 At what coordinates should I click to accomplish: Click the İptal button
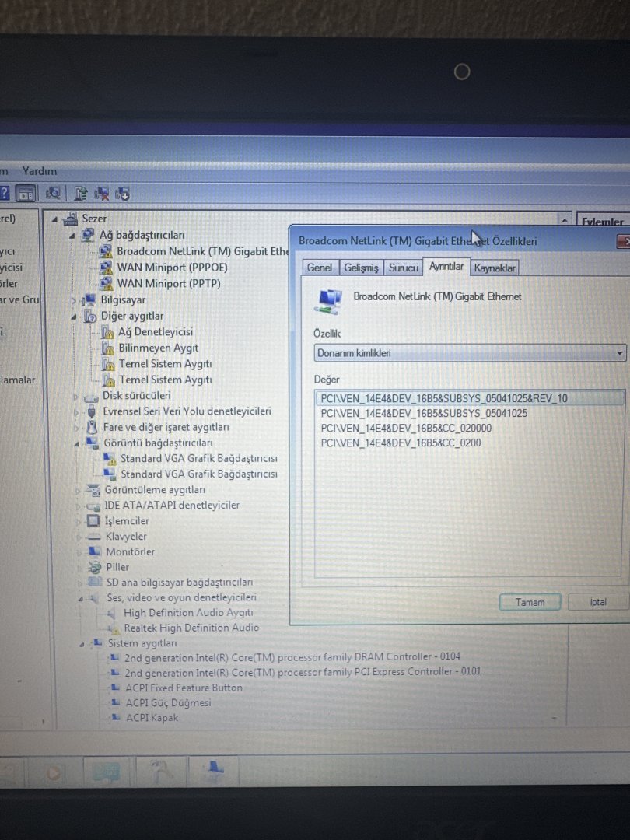point(598,602)
